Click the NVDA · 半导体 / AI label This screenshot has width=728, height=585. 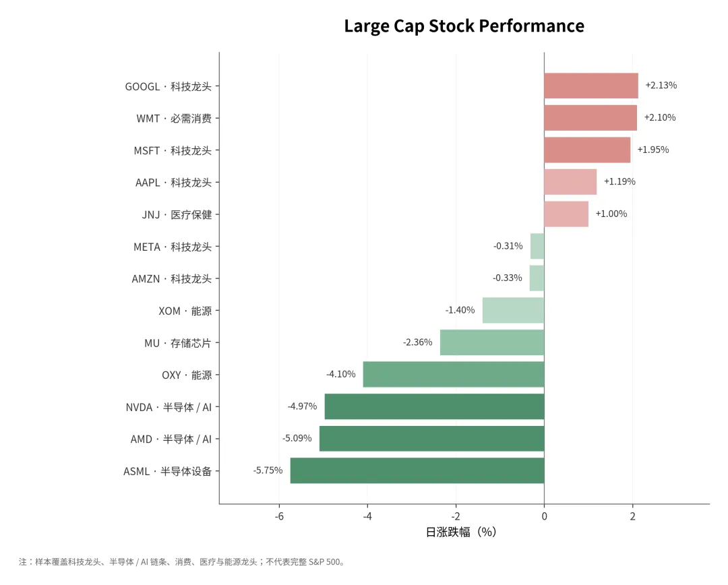tap(169, 407)
